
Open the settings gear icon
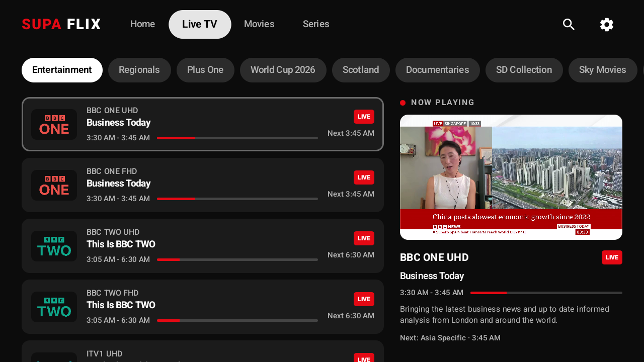point(607,24)
